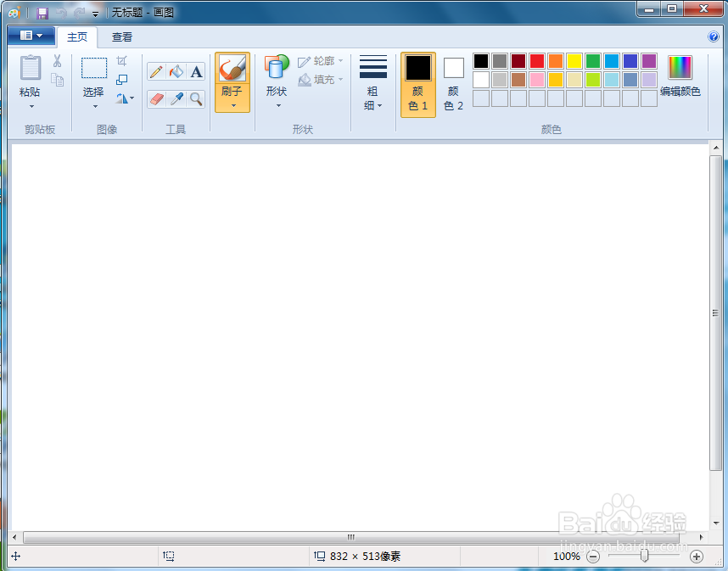Open Customize Quick Access Toolbar arrow

coord(95,14)
